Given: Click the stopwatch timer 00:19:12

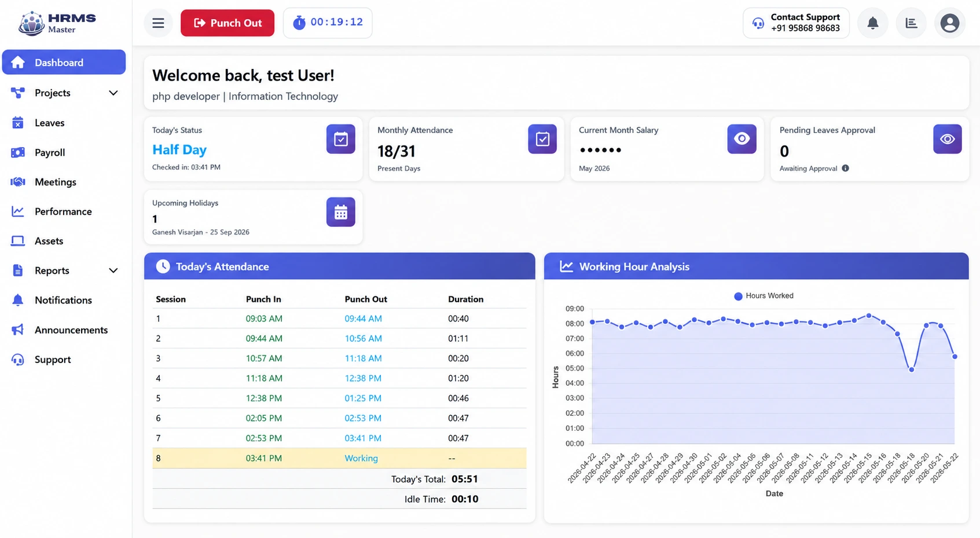Looking at the screenshot, I should click(x=328, y=23).
